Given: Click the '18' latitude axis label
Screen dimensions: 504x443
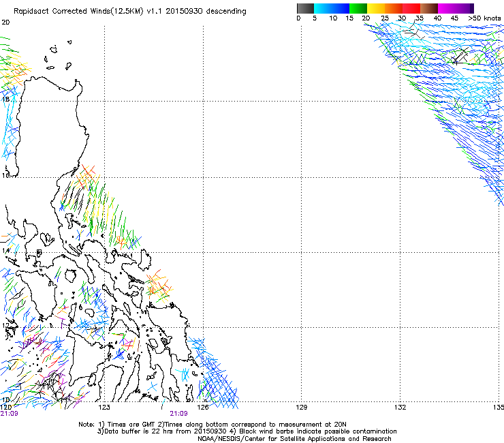Looking at the screenshot, I should pyautogui.click(x=5, y=99).
